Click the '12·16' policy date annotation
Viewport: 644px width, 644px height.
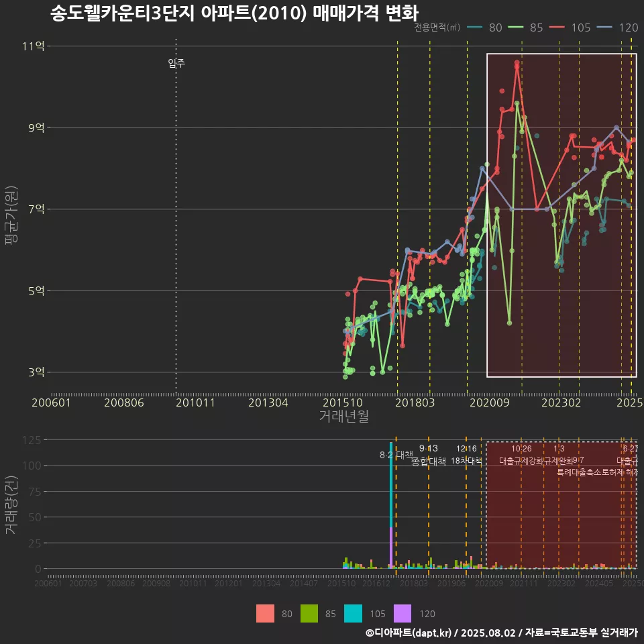(467, 449)
